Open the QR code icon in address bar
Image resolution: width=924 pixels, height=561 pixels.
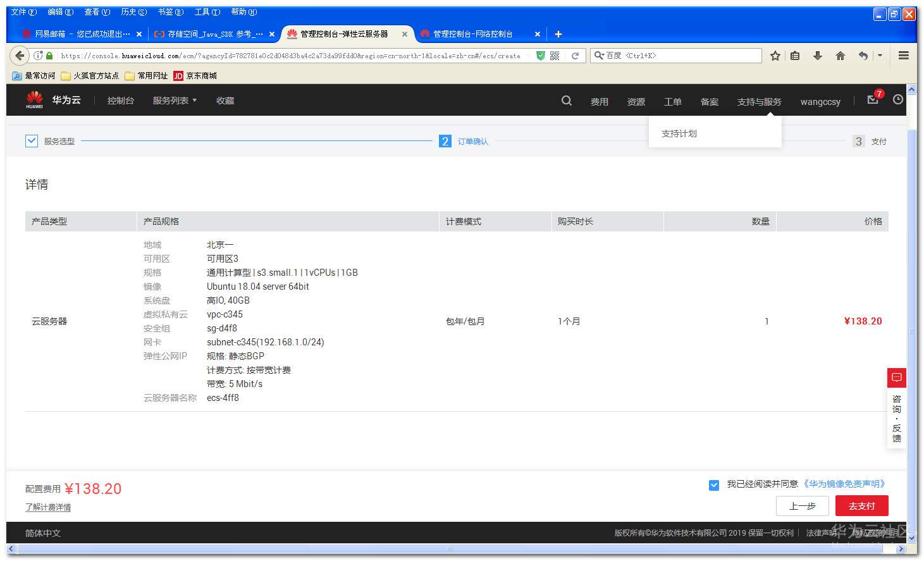(x=555, y=56)
